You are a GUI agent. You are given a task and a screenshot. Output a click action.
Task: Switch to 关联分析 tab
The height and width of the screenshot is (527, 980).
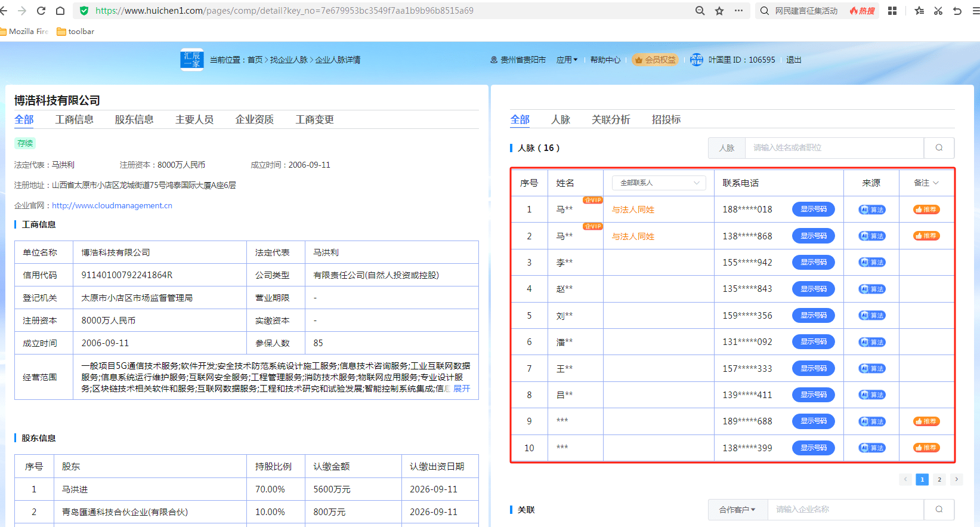tap(611, 119)
